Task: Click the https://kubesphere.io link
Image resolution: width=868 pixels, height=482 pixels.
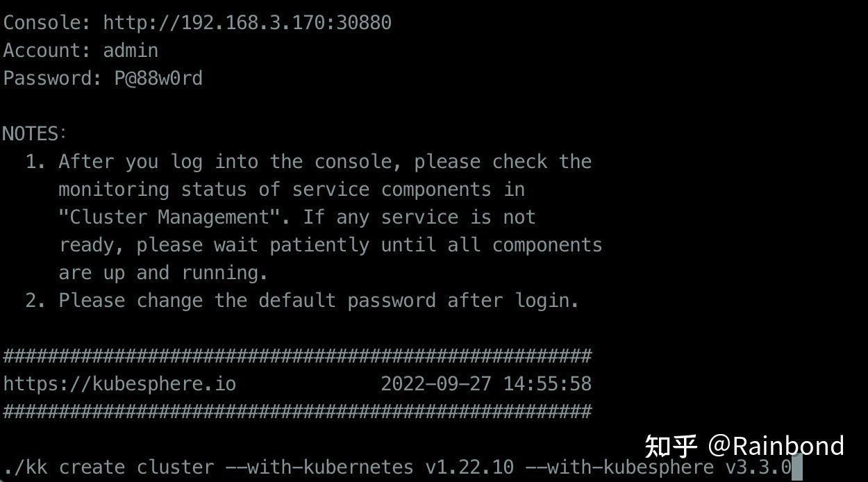Action: pos(119,383)
